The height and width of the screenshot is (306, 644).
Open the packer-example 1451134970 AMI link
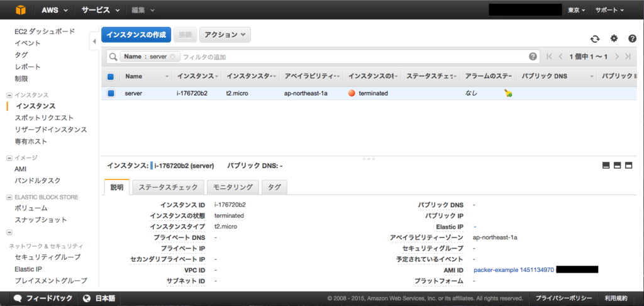coord(514,270)
